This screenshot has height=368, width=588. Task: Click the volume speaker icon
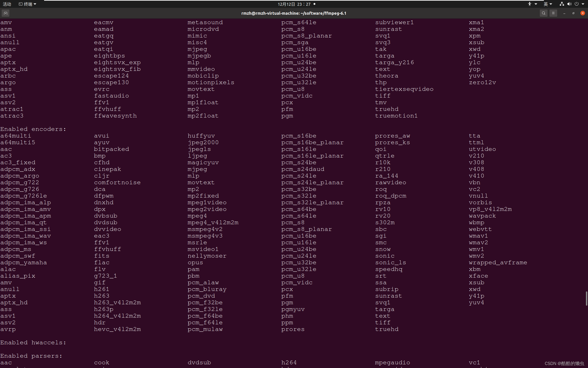pyautogui.click(x=569, y=4)
